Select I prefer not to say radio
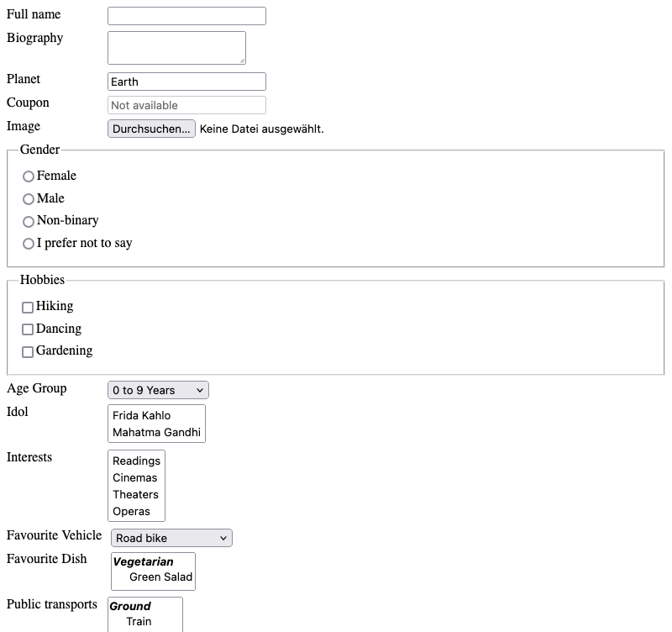The width and height of the screenshot is (672, 632). click(29, 244)
